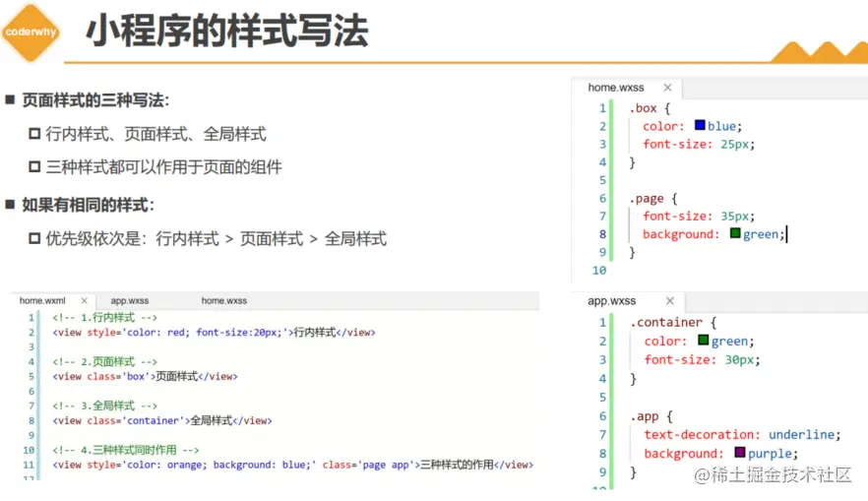This screenshot has height=501, width=868.
Task: Click the square bullet before 页面样式的三种写法
Action: (10, 99)
